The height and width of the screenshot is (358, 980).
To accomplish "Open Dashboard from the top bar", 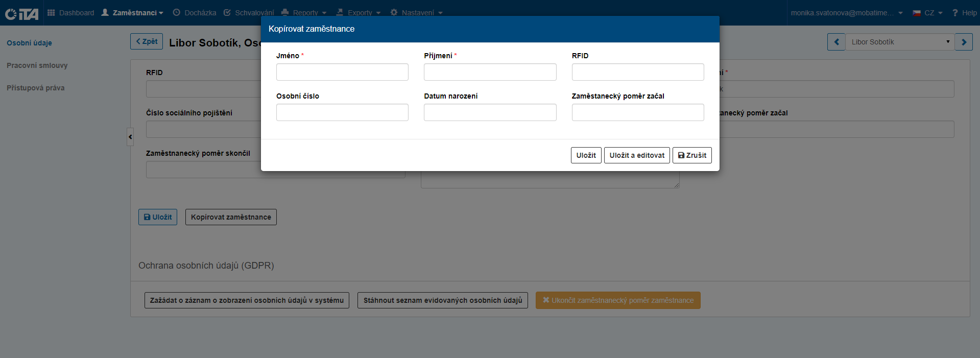I will point(71,13).
